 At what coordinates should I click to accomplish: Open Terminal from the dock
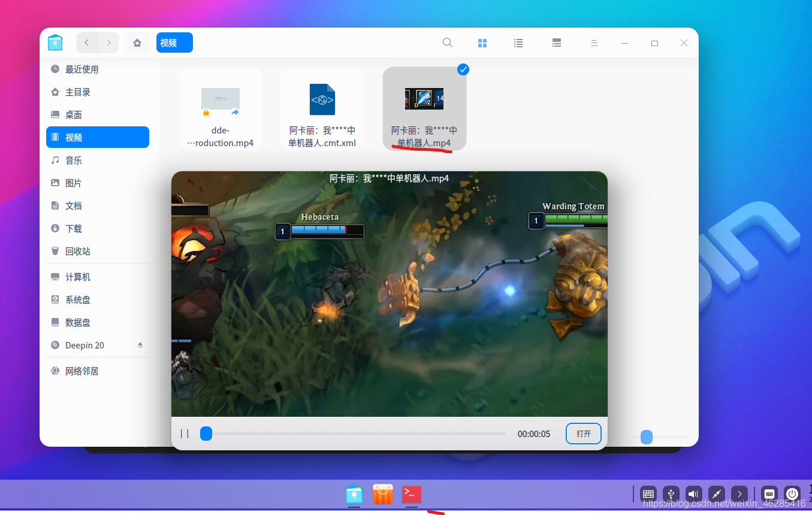[412, 494]
